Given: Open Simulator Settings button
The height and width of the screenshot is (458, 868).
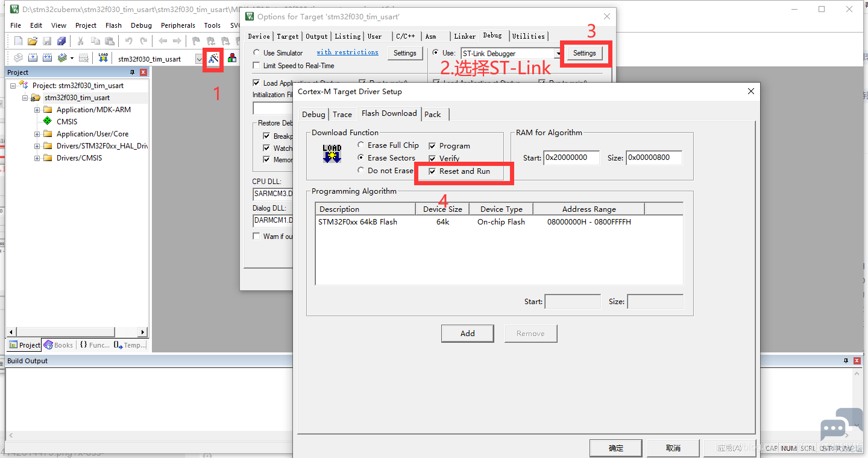Looking at the screenshot, I should pyautogui.click(x=405, y=53).
